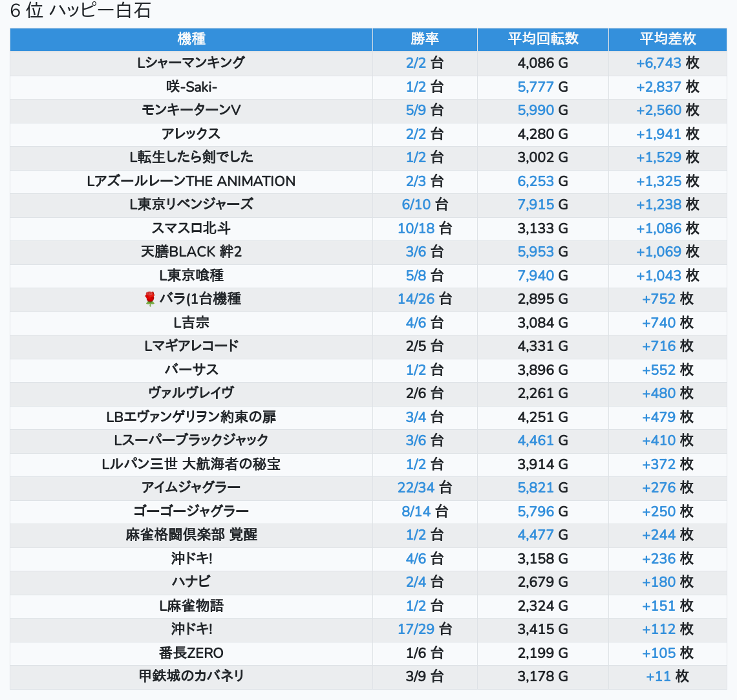
Task: Select L転生したら剣でした row name
Action: [x=191, y=157]
